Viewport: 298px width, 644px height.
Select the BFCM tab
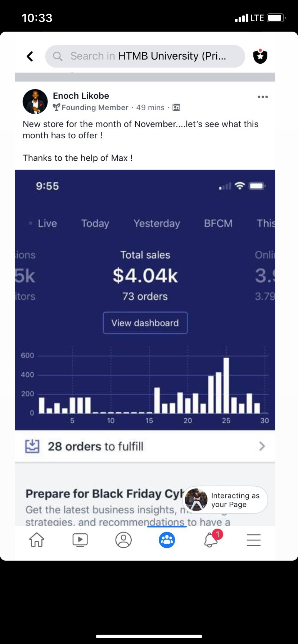coord(218,224)
